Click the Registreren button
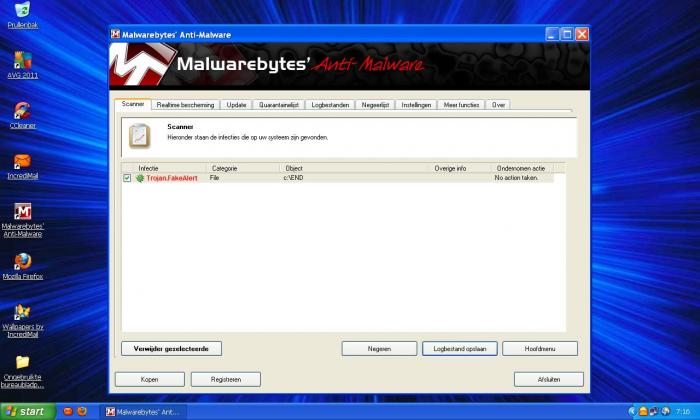Viewport: 700px width, 420px height. (226, 379)
